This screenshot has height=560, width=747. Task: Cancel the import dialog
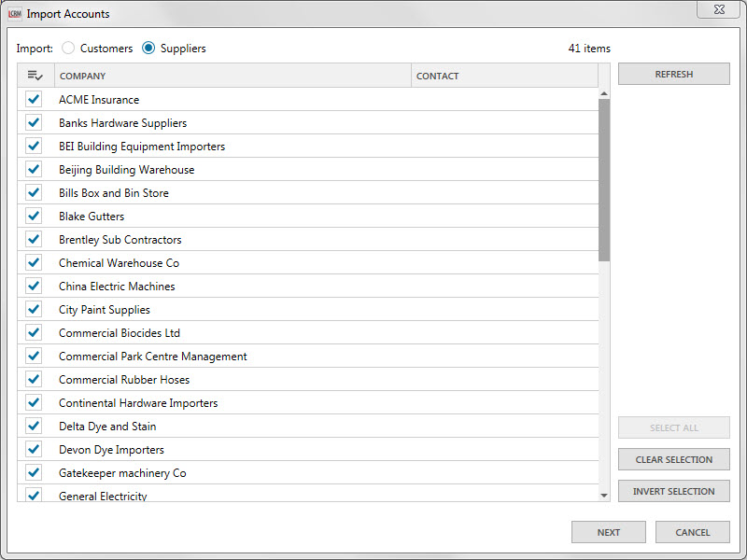tap(692, 532)
